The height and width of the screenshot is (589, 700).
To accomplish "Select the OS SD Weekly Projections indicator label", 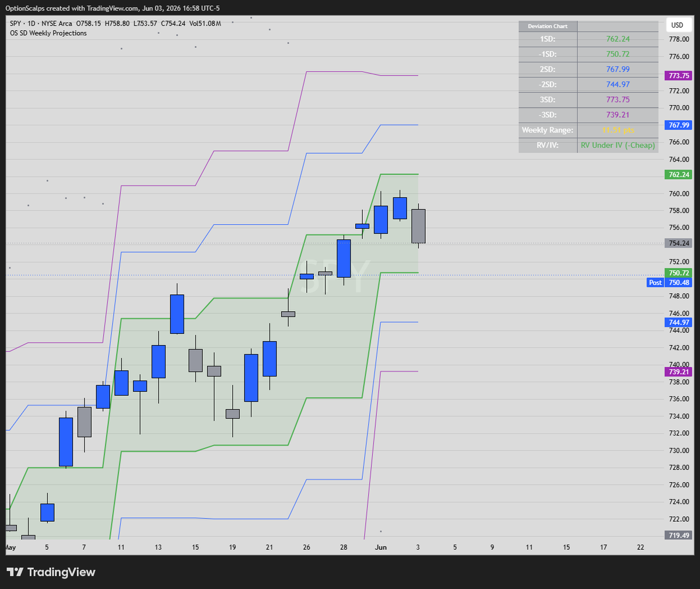I will point(48,33).
